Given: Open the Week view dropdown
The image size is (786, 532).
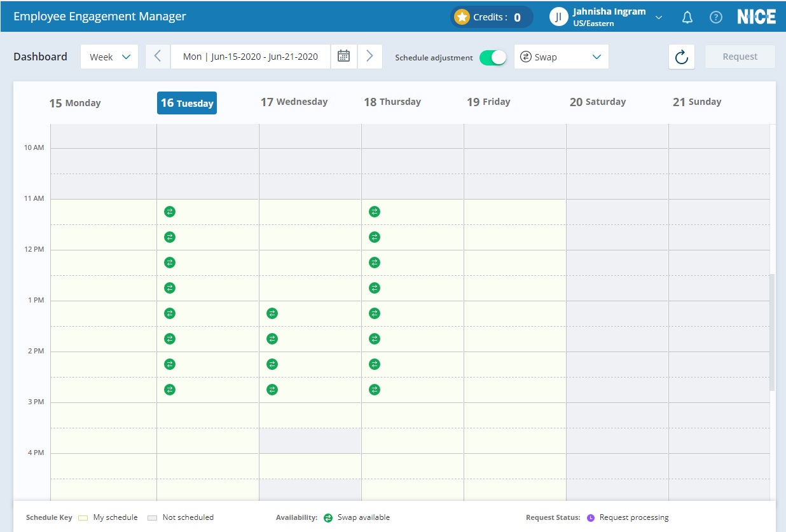Looking at the screenshot, I should click(109, 57).
